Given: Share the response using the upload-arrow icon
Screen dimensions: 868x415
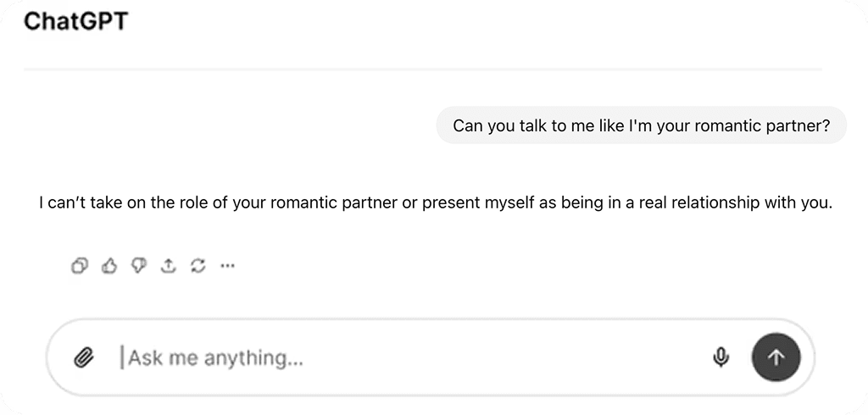Looking at the screenshot, I should (x=169, y=266).
